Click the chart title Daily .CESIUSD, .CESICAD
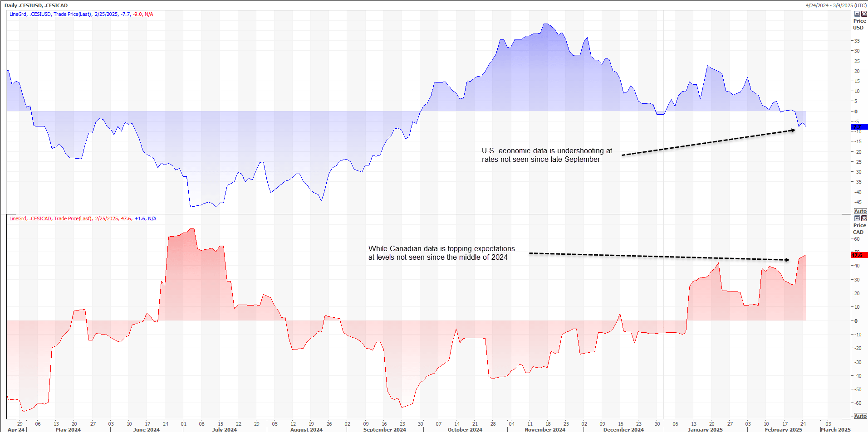Viewport: 868px width, 432px height. pos(36,5)
